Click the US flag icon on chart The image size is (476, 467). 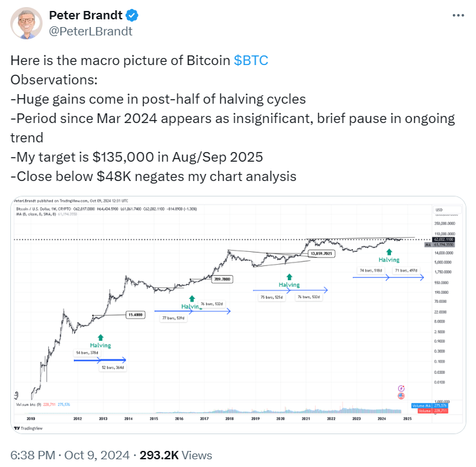(x=401, y=396)
